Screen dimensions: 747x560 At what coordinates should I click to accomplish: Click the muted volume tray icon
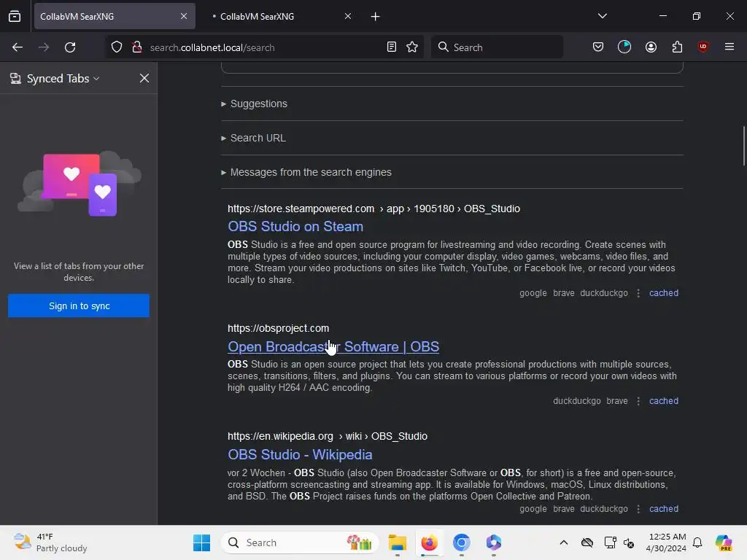click(629, 542)
